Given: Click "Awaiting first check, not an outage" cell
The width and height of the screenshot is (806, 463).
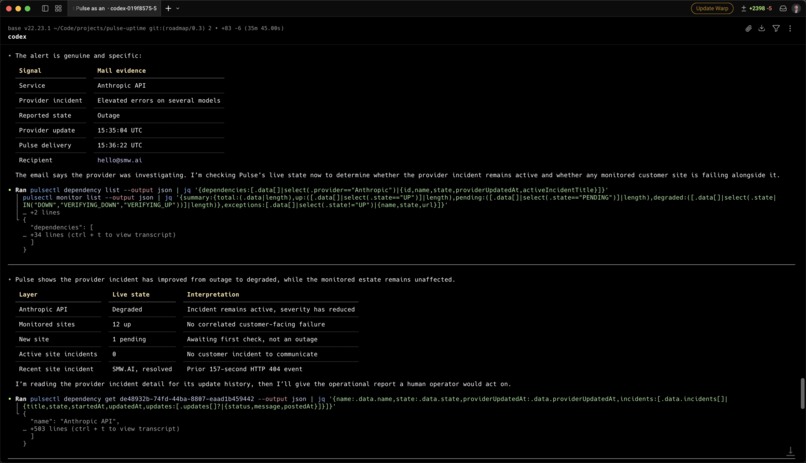Looking at the screenshot, I should 252,339.
